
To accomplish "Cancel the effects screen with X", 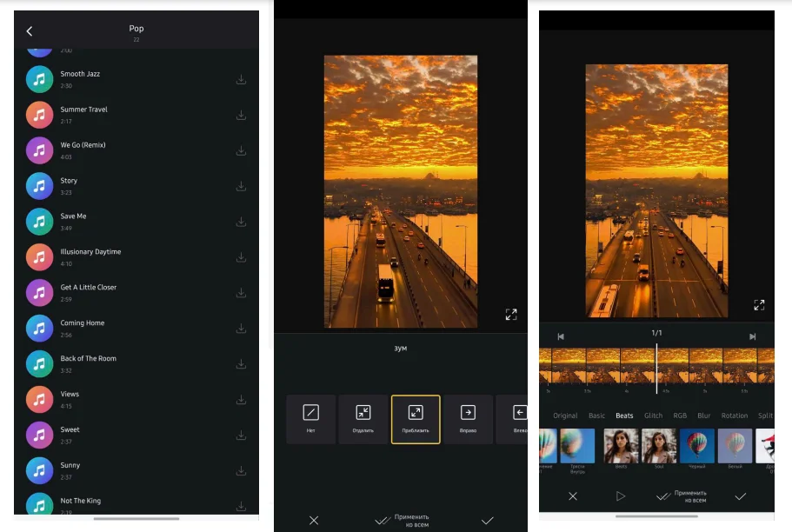I will point(573,496).
